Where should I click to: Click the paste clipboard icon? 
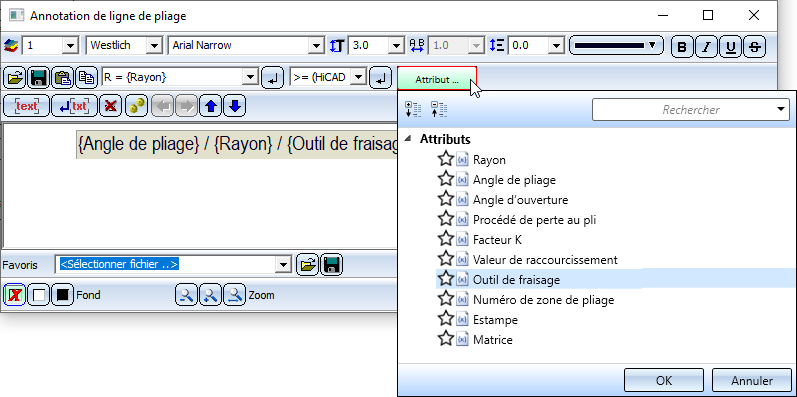(63, 78)
